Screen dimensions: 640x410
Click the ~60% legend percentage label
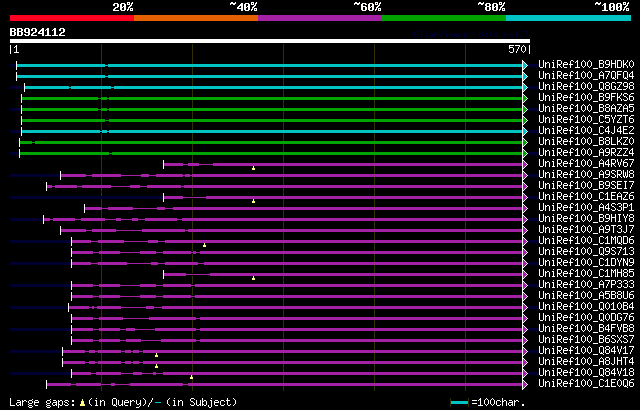click(367, 7)
